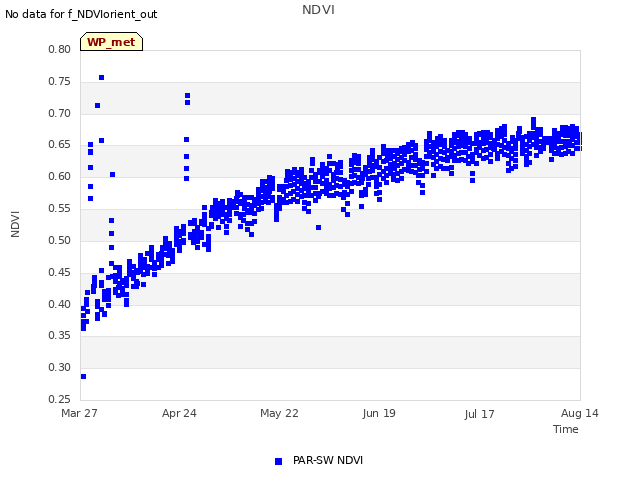The width and height of the screenshot is (640, 480).
Task: Click the 0.80 y-axis value
Action: (60, 49)
